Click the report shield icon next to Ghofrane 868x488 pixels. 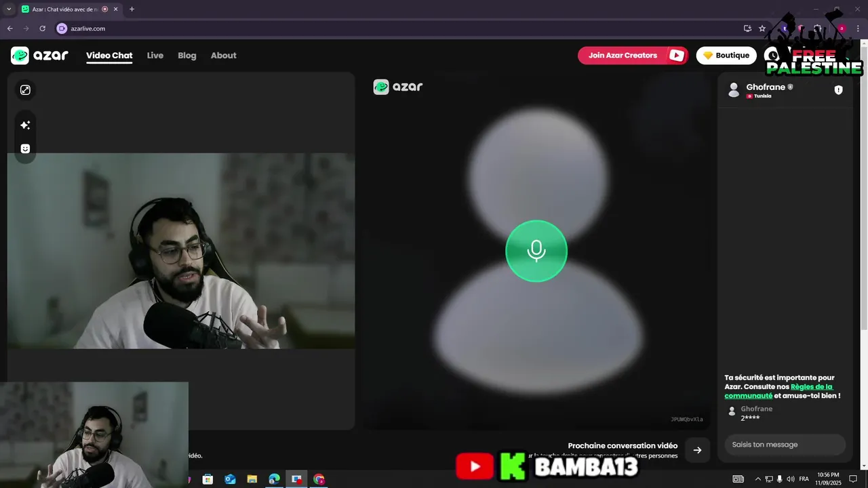point(838,90)
